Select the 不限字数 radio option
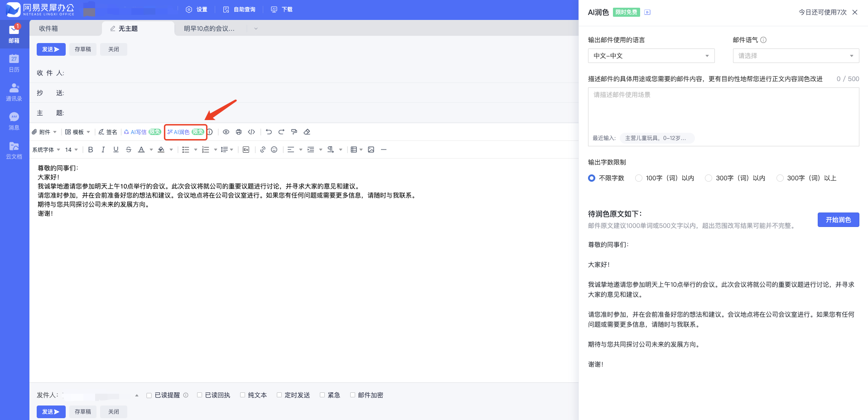 [592, 178]
